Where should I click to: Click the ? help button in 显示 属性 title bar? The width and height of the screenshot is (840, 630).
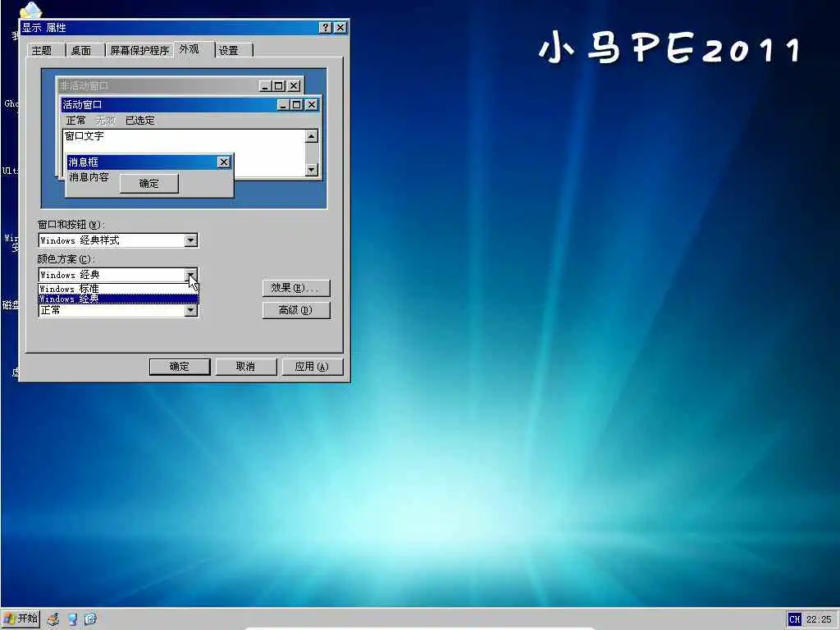tap(325, 27)
